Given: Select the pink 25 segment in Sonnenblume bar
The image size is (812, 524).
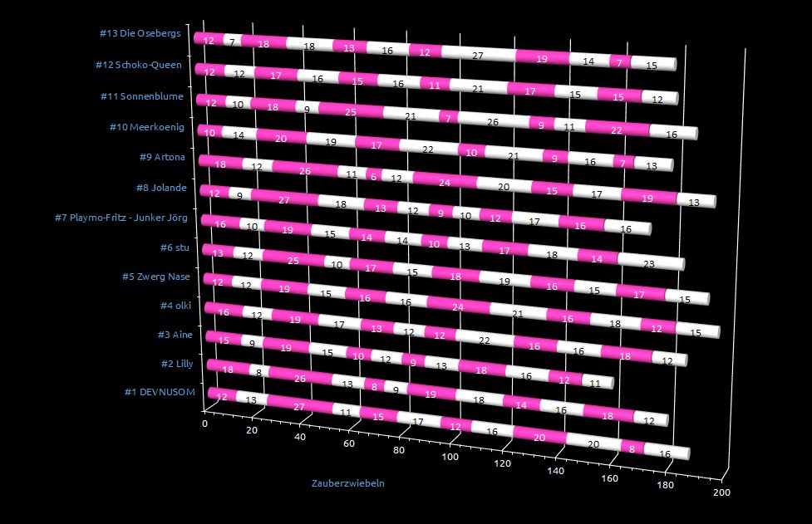Looking at the screenshot, I should point(351,111).
